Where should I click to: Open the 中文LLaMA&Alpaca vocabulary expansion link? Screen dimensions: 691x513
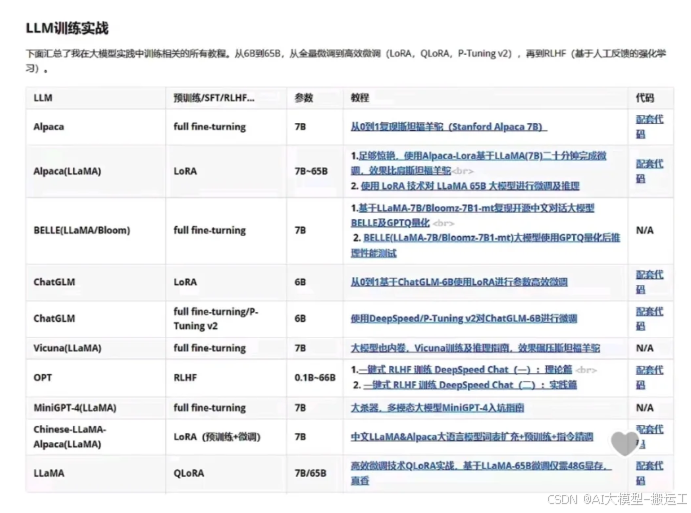click(472, 437)
